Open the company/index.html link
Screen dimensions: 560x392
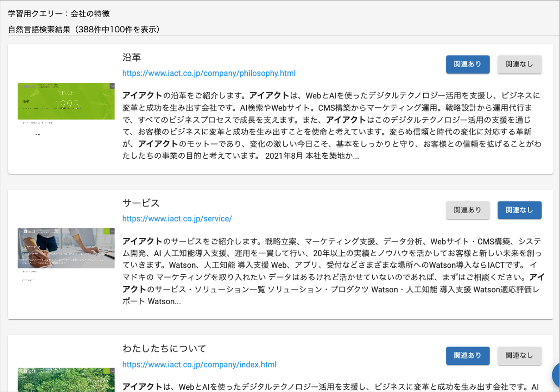(x=200, y=365)
